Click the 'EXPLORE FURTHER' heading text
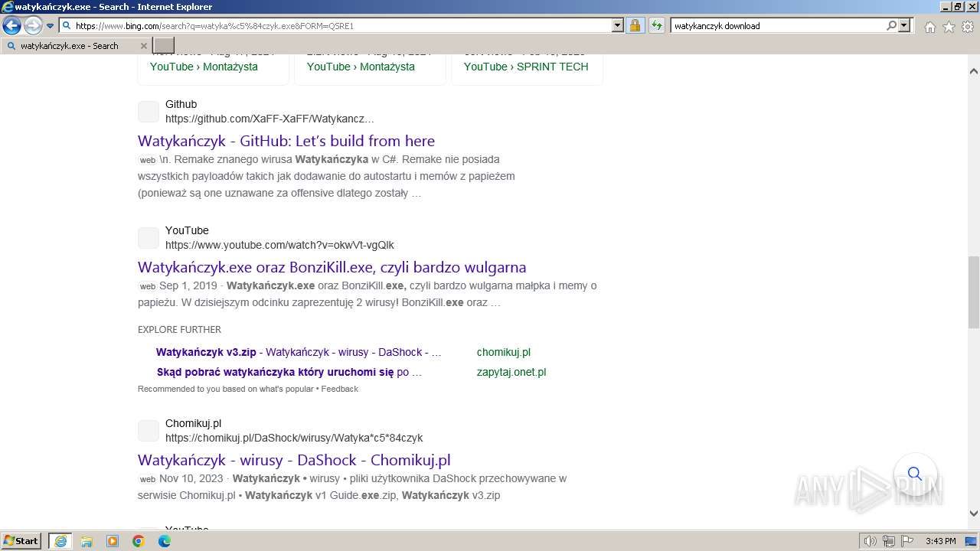The width and height of the screenshot is (980, 551). [x=179, y=329]
